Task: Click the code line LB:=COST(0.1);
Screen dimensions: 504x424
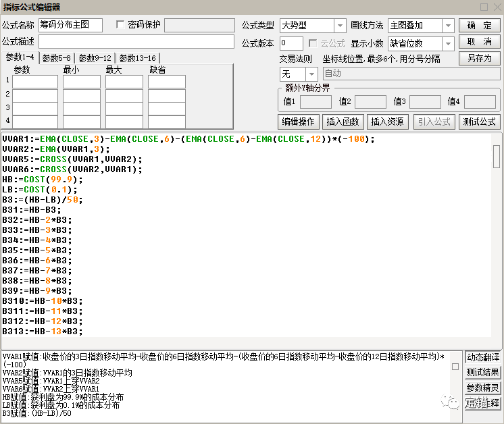Action: tap(40, 190)
